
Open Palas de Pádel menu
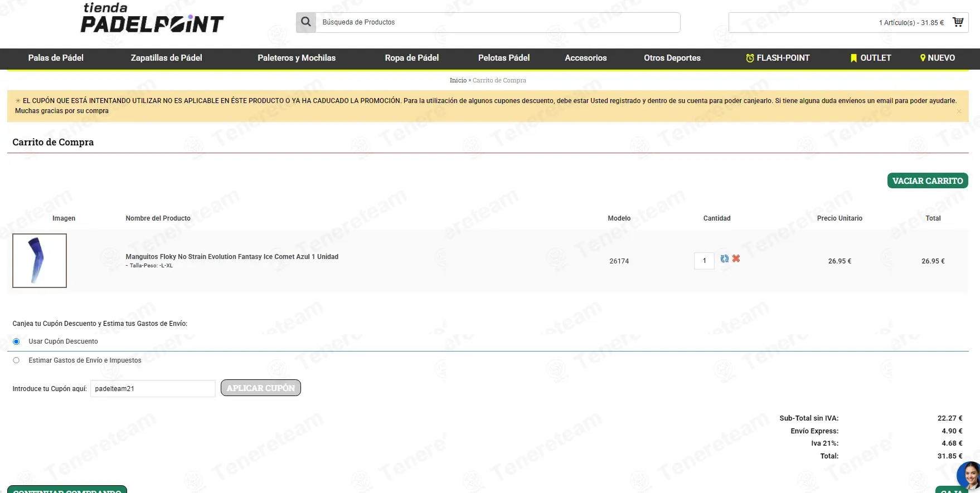pyautogui.click(x=56, y=58)
